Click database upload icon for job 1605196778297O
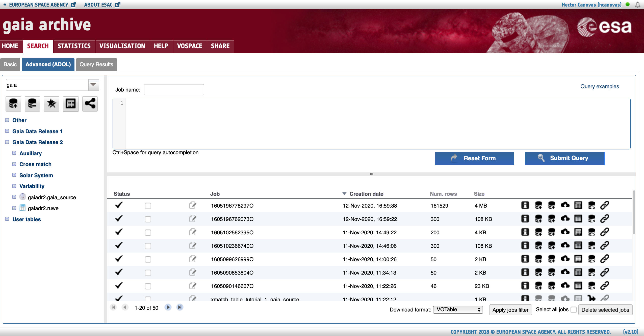This screenshot has width=644, height=336. [x=538, y=205]
